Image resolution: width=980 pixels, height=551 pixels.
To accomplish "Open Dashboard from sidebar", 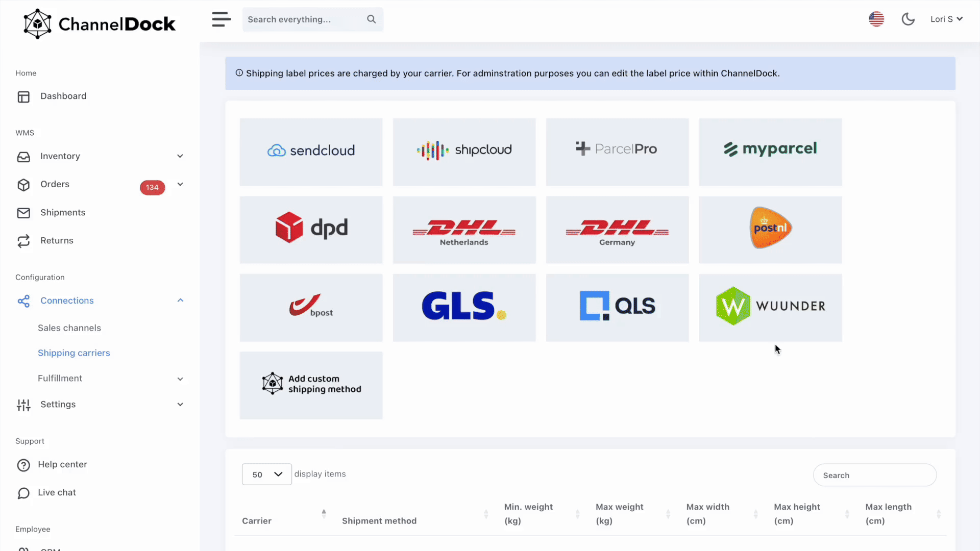I will (x=63, y=96).
